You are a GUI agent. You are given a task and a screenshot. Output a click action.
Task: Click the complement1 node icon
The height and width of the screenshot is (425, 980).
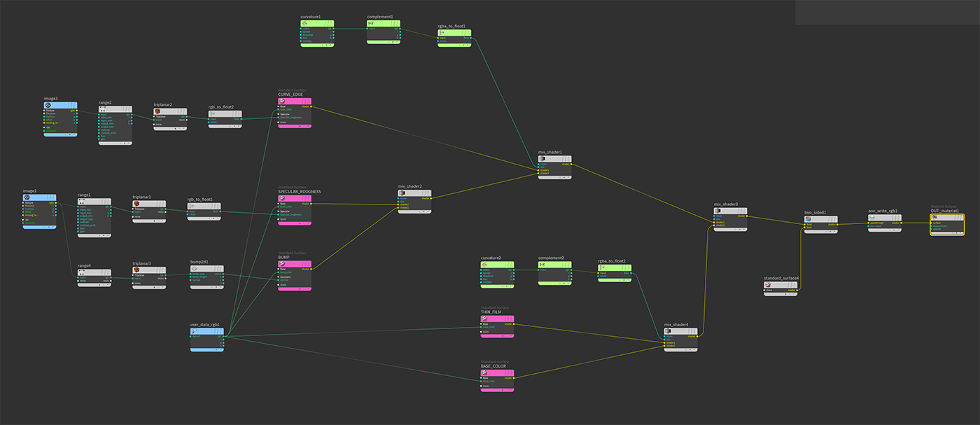click(372, 23)
